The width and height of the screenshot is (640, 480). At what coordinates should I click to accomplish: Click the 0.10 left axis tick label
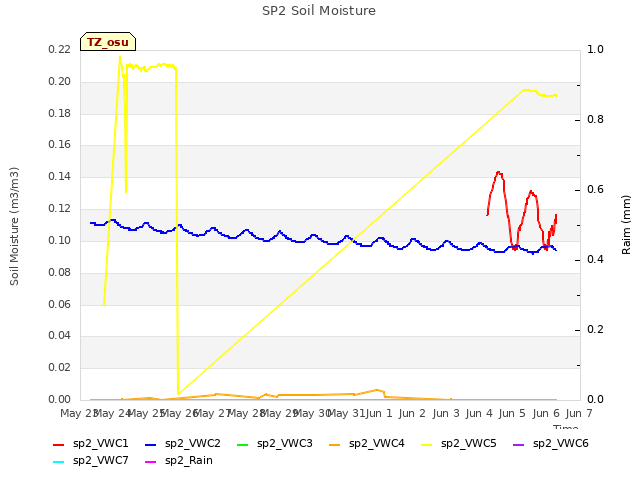point(60,240)
